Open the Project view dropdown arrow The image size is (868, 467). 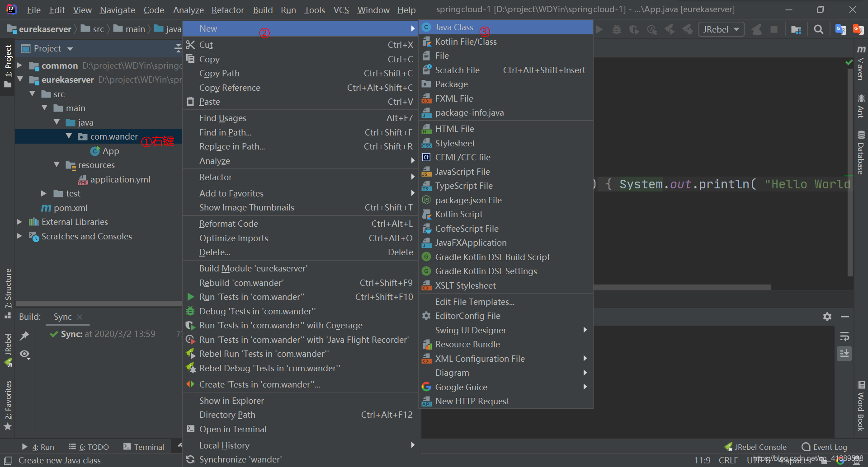click(x=70, y=49)
